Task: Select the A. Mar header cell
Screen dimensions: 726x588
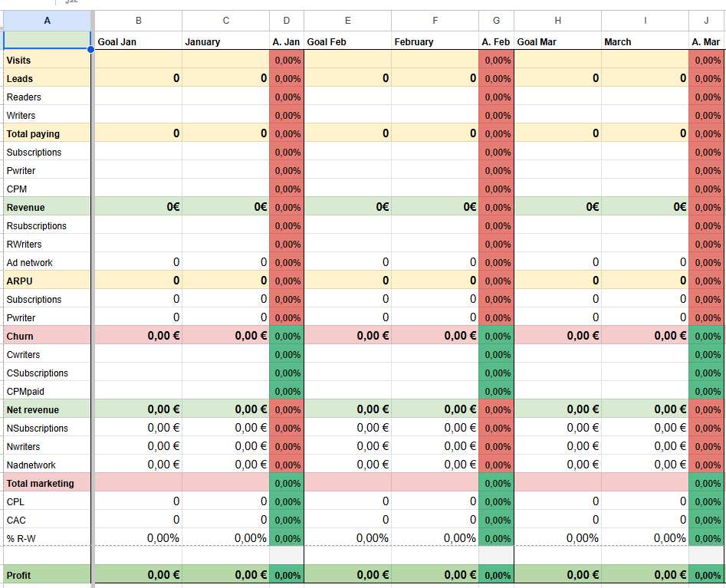Action: (706, 41)
